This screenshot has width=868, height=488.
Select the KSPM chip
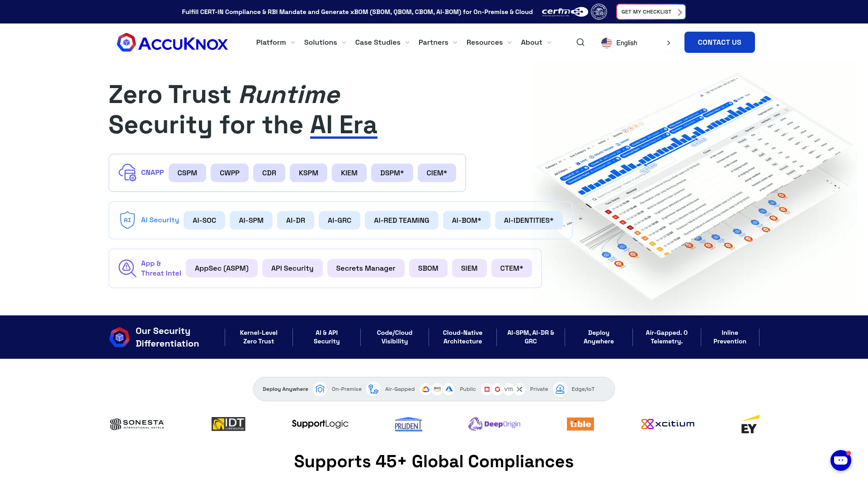[308, 173]
